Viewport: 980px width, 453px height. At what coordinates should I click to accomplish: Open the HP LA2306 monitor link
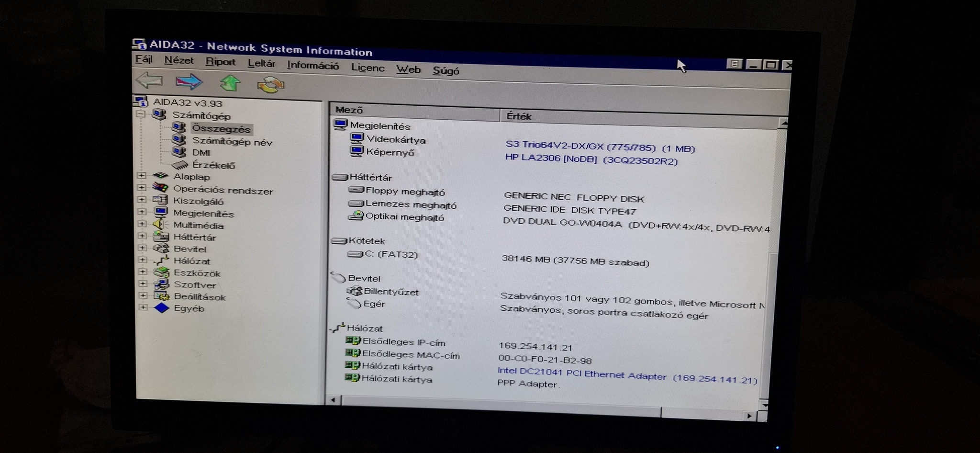coord(591,159)
